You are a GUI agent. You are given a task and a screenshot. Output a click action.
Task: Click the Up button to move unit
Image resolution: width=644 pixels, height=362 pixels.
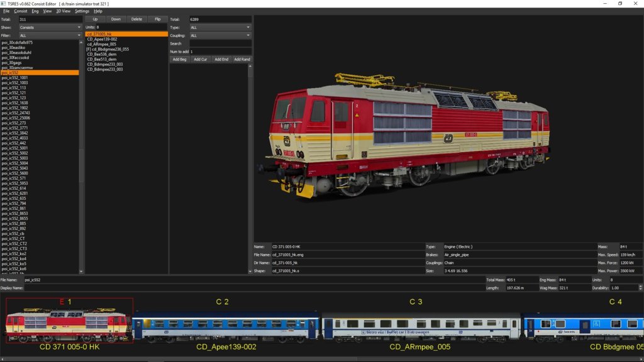click(x=95, y=19)
